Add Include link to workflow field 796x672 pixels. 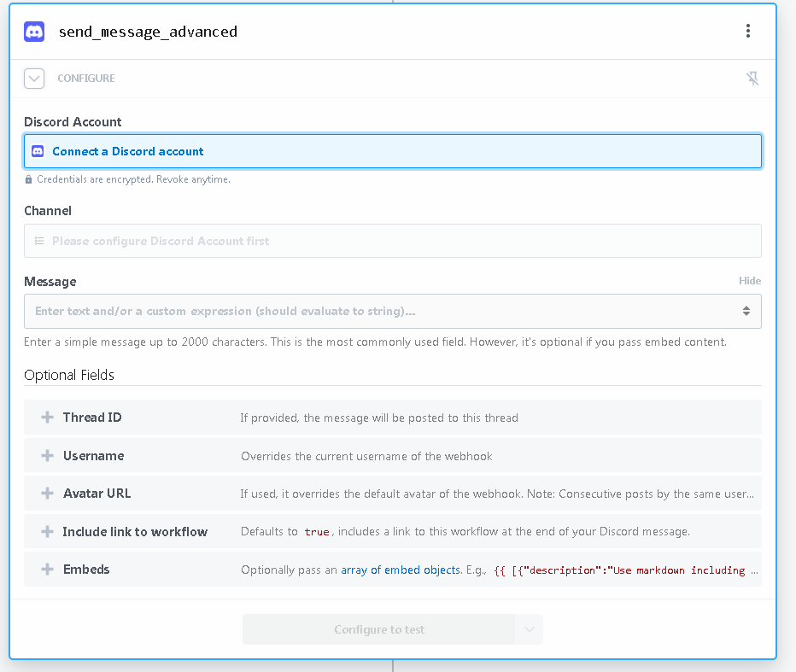pos(392,531)
